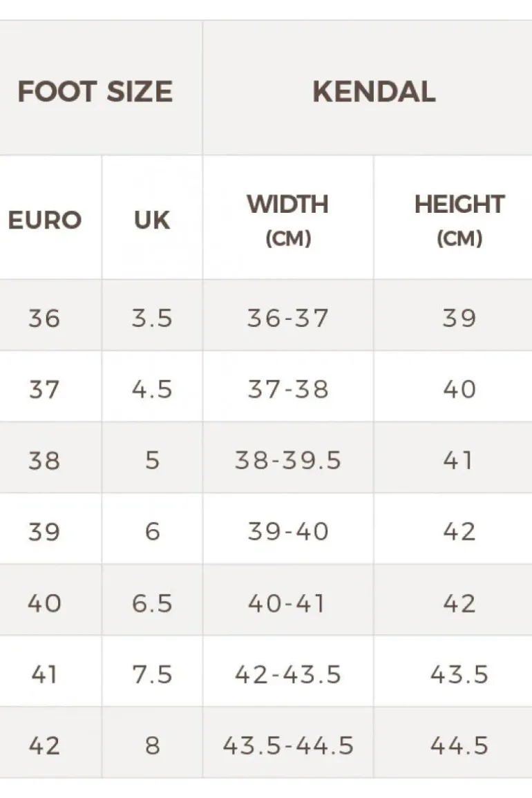Viewport: 532px width, 798px height.
Task: Click the height value 44.5 cell
Action: coord(459,745)
